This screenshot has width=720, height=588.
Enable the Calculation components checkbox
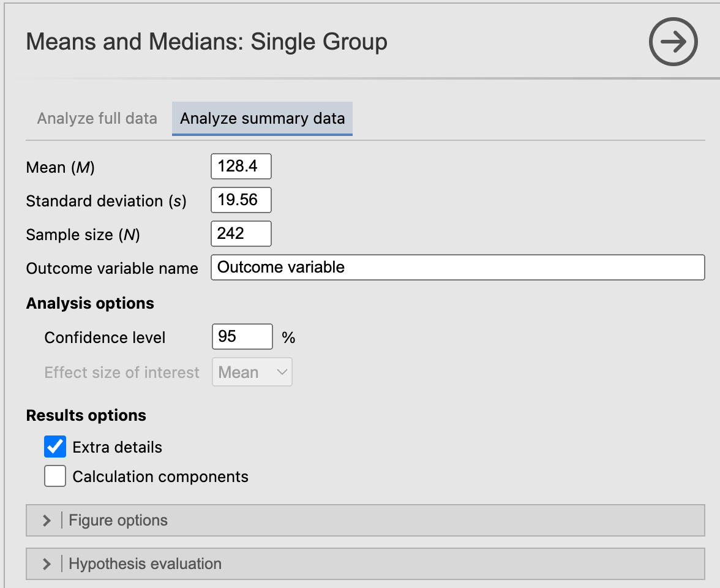click(55, 477)
